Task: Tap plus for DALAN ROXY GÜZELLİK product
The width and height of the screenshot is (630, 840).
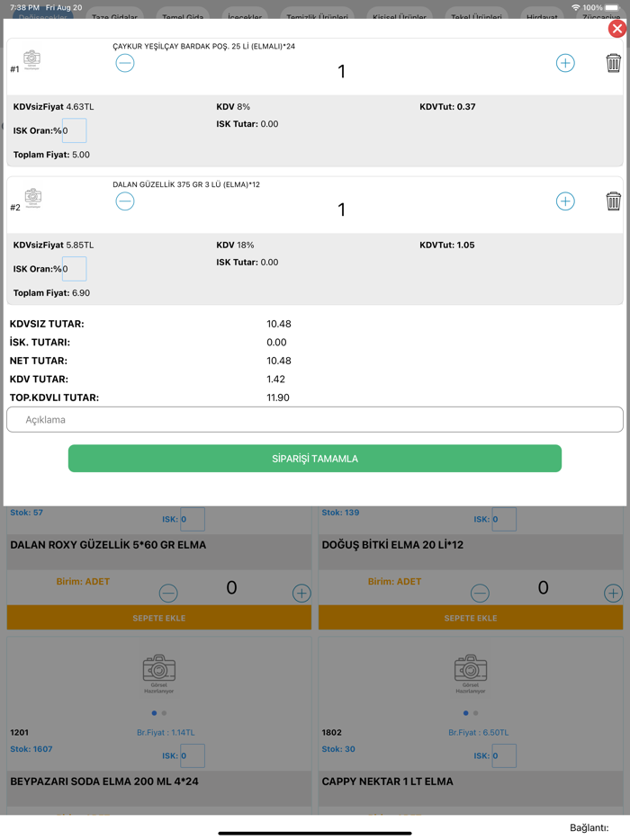Action: point(301,593)
